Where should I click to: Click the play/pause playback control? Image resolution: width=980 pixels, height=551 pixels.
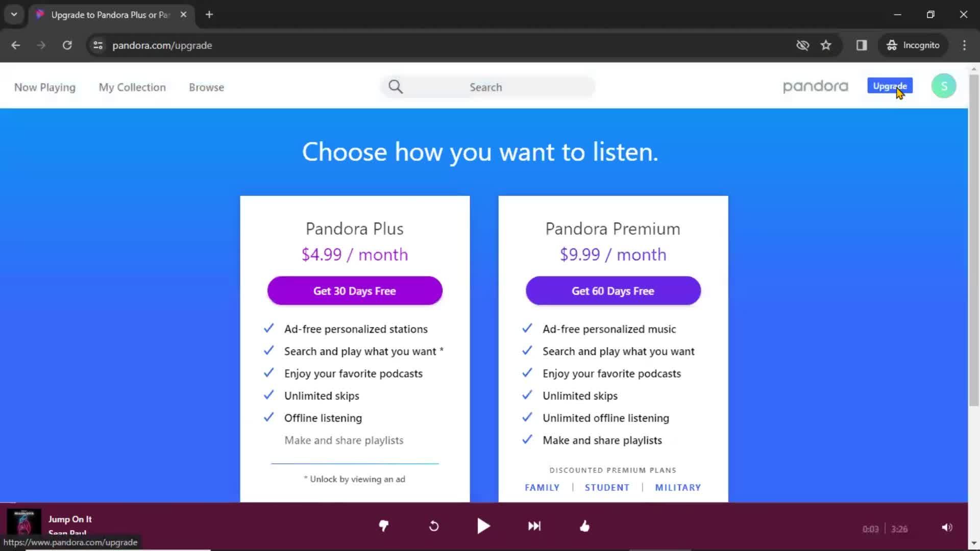(484, 526)
